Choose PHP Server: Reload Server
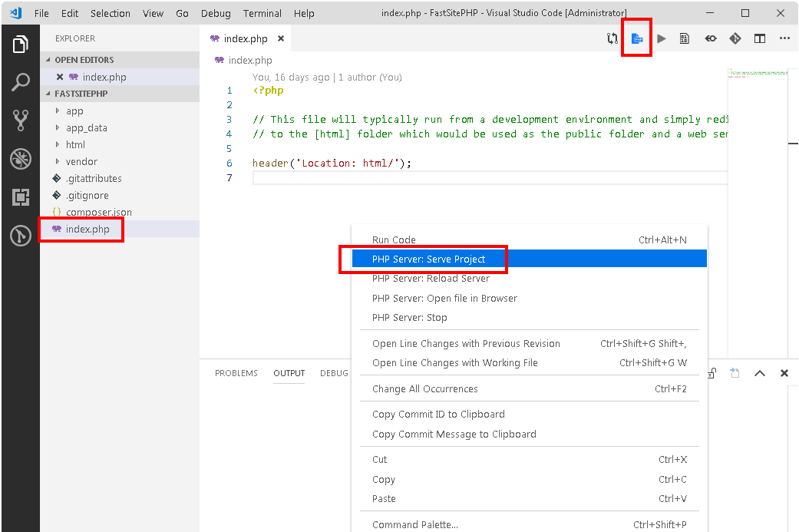The height and width of the screenshot is (532, 799). pyautogui.click(x=529, y=278)
